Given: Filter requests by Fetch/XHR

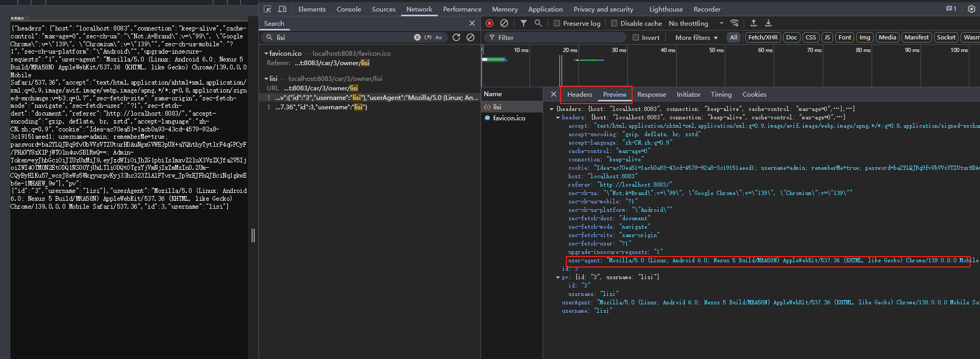Looking at the screenshot, I should click(x=763, y=37).
